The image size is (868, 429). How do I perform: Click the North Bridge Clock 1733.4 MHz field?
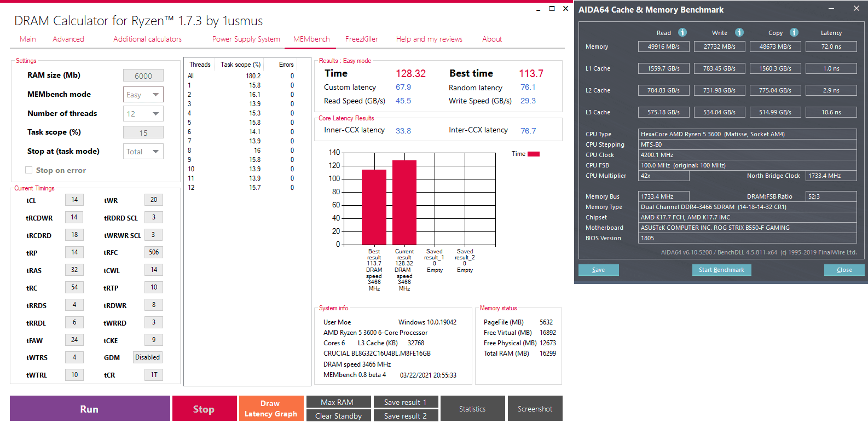(x=831, y=176)
